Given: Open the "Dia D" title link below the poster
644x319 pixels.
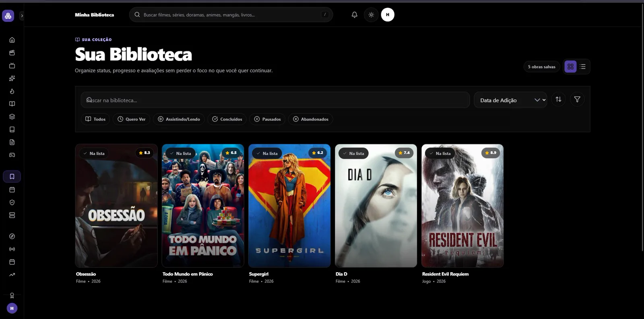Looking at the screenshot, I should tap(341, 274).
